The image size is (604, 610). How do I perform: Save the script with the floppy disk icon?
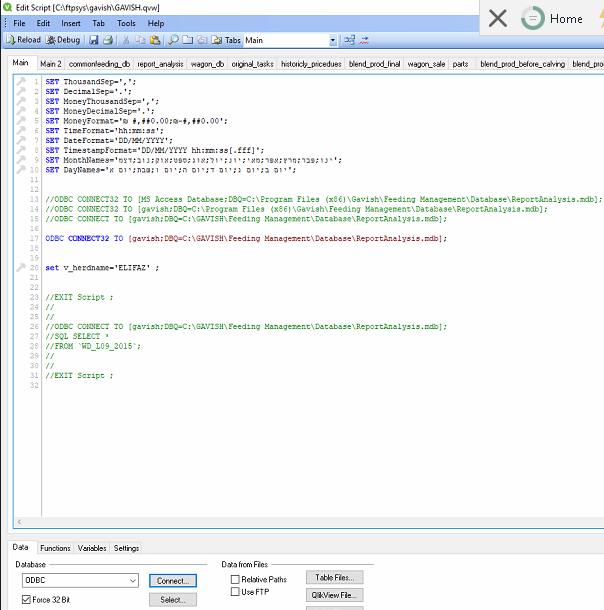(94, 40)
